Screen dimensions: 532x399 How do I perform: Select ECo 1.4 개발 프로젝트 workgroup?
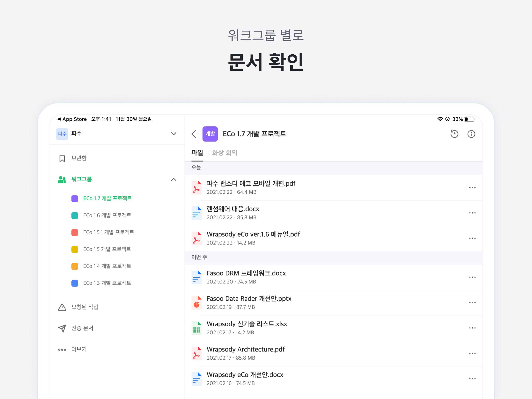click(107, 266)
